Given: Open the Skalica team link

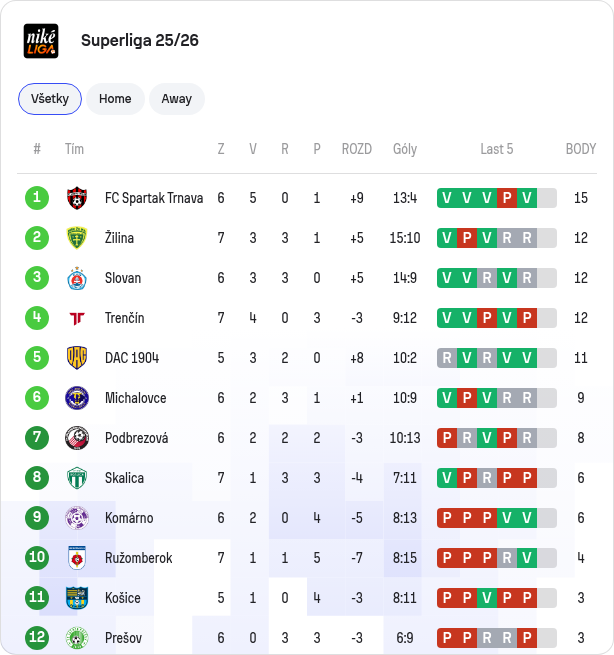Looking at the screenshot, I should point(124,478).
